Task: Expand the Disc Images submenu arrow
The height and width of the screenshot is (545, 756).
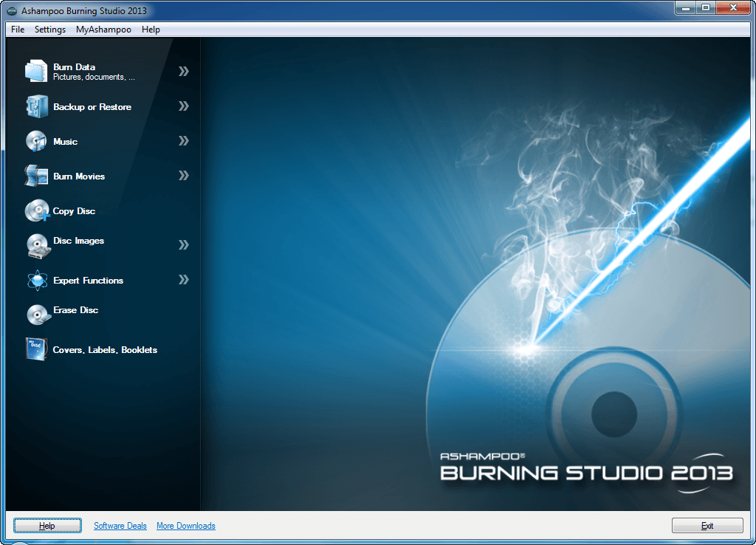Action: coord(184,245)
